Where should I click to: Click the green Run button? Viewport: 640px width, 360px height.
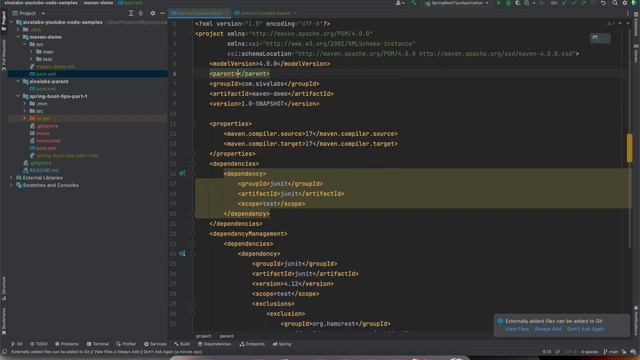point(498,3)
